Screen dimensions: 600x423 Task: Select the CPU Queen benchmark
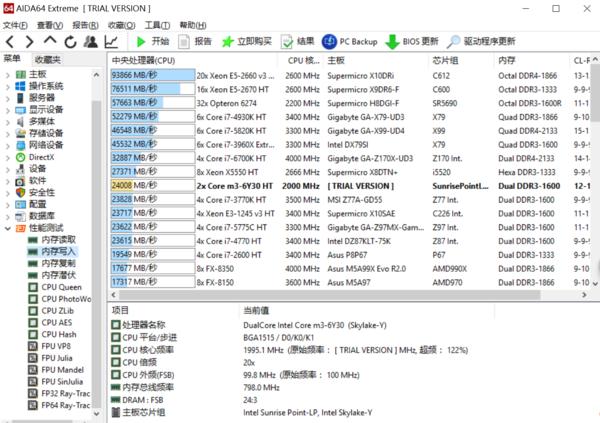coord(55,287)
